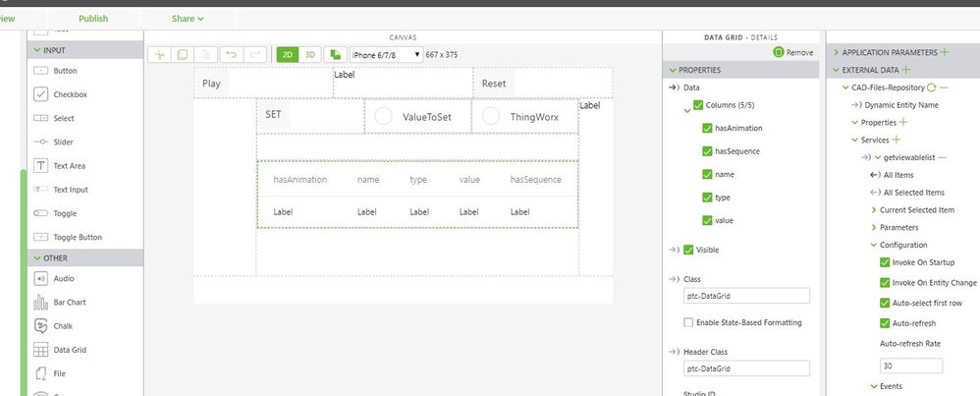This screenshot has width=980, height=396.
Task: Click Publish in the top bar
Action: 93,19
